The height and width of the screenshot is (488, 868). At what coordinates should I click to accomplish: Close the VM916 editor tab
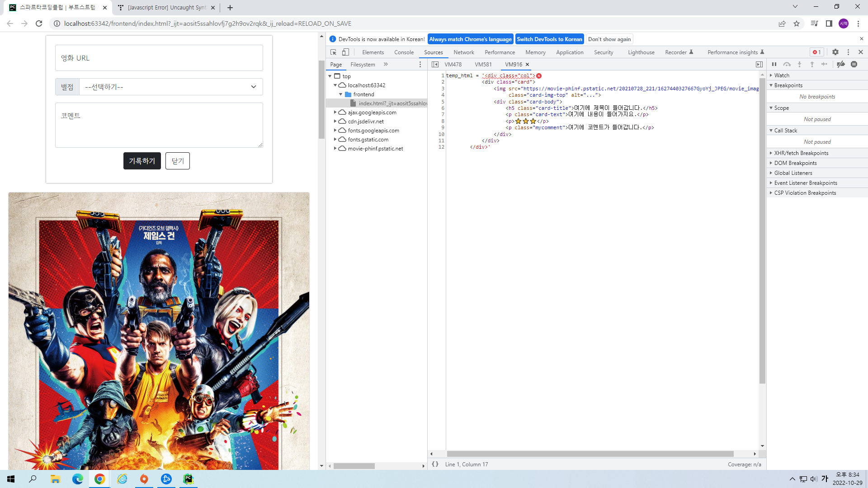[x=527, y=65]
